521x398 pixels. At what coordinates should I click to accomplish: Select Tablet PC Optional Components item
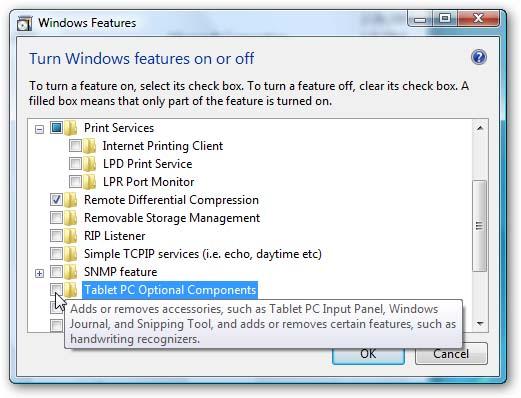click(x=170, y=290)
